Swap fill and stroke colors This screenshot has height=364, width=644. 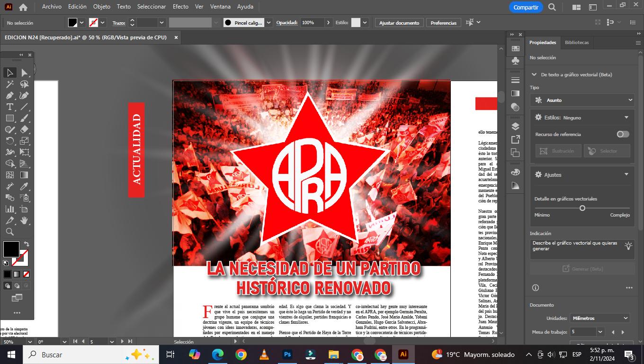pos(27,245)
